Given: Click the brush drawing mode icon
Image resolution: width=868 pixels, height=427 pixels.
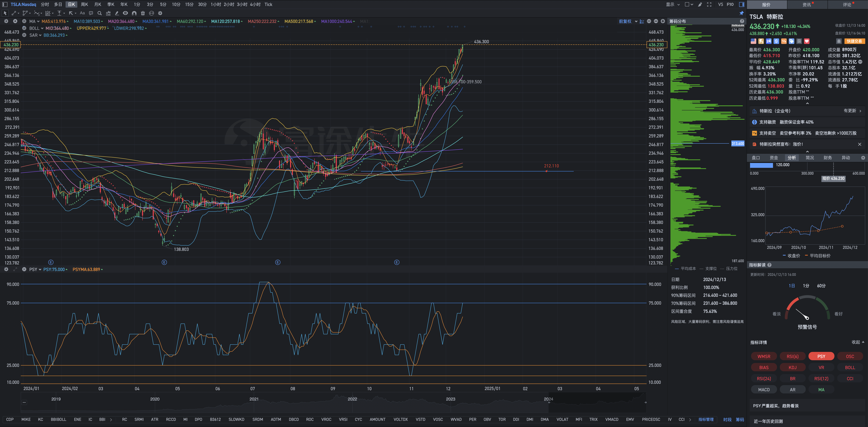Looking at the screenshot, I should [700, 4].
